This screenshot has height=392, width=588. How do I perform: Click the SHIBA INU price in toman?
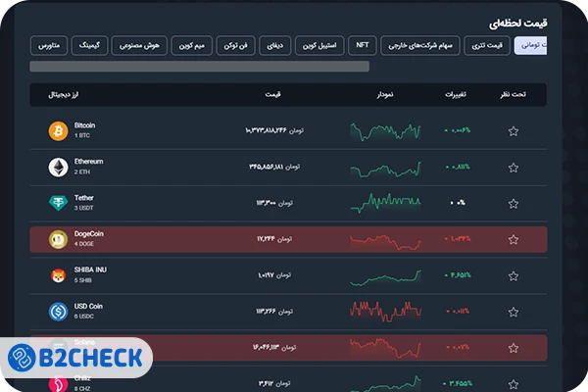pos(274,275)
